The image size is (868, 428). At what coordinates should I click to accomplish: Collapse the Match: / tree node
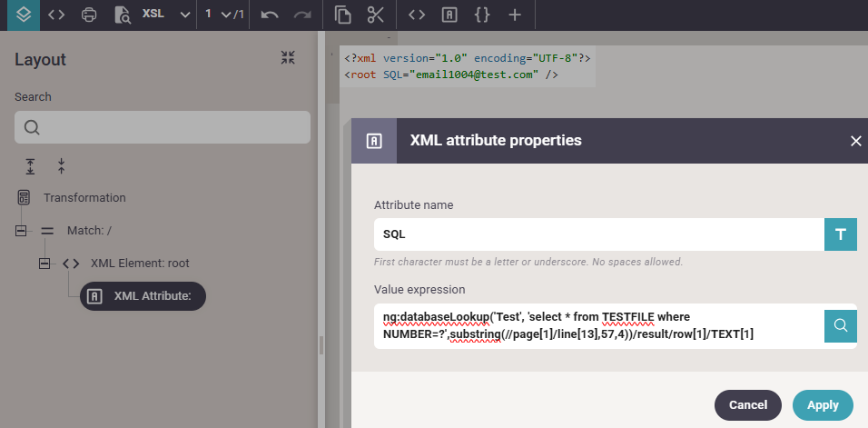click(x=21, y=231)
